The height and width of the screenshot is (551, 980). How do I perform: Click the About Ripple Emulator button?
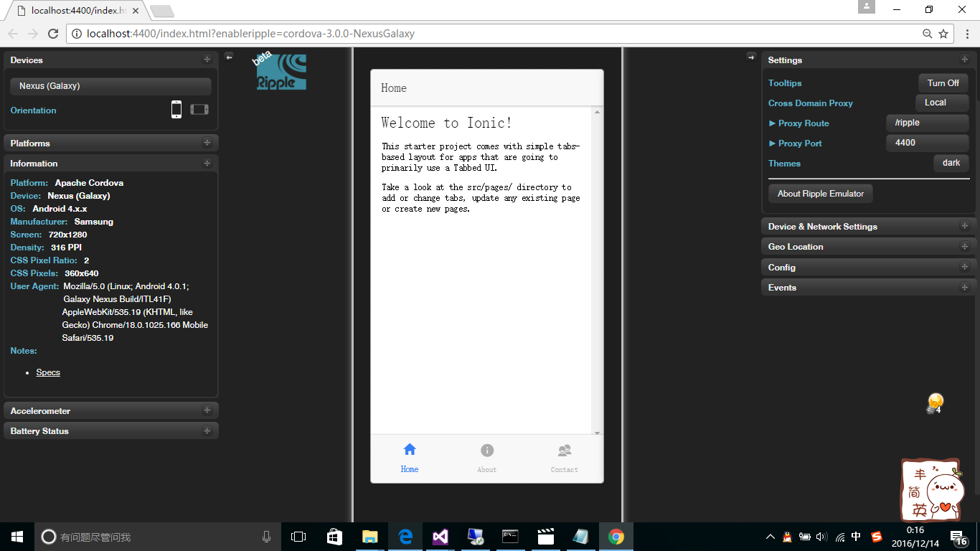click(x=821, y=194)
